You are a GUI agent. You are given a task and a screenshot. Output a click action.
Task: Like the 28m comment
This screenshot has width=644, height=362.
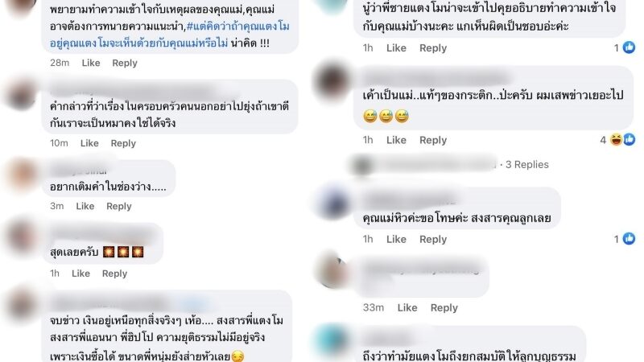point(91,63)
